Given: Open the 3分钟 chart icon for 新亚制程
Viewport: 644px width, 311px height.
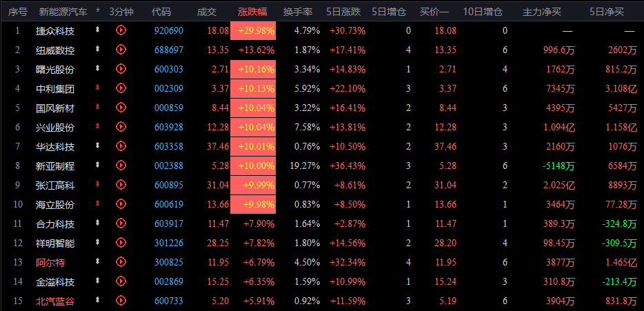Looking at the screenshot, I should pyautogui.click(x=121, y=165).
